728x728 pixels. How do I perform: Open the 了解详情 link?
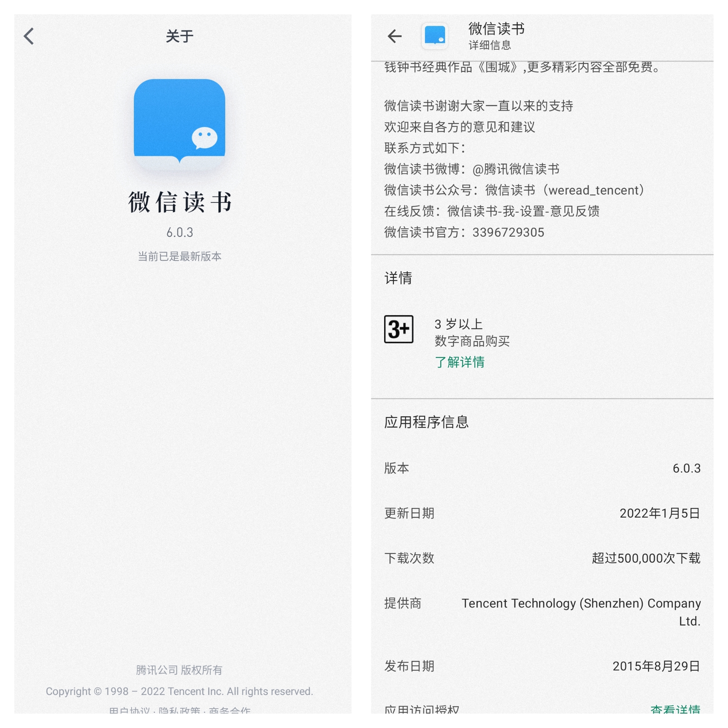tap(459, 362)
